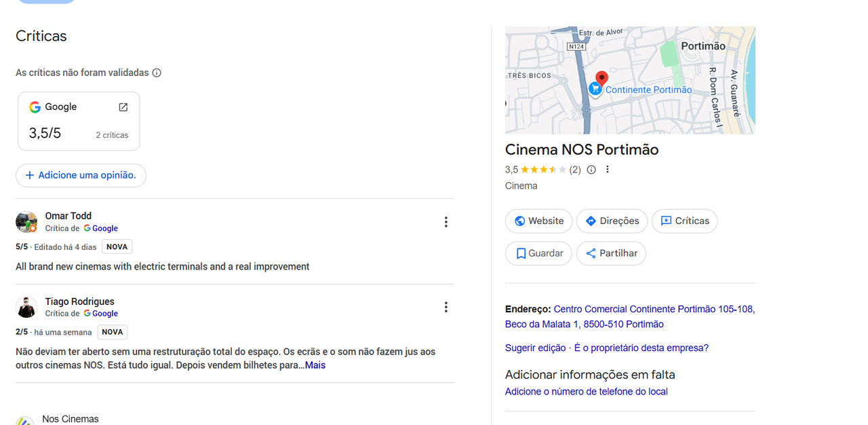Click info icon next to rating count
The height and width of the screenshot is (425, 868).
591,170
